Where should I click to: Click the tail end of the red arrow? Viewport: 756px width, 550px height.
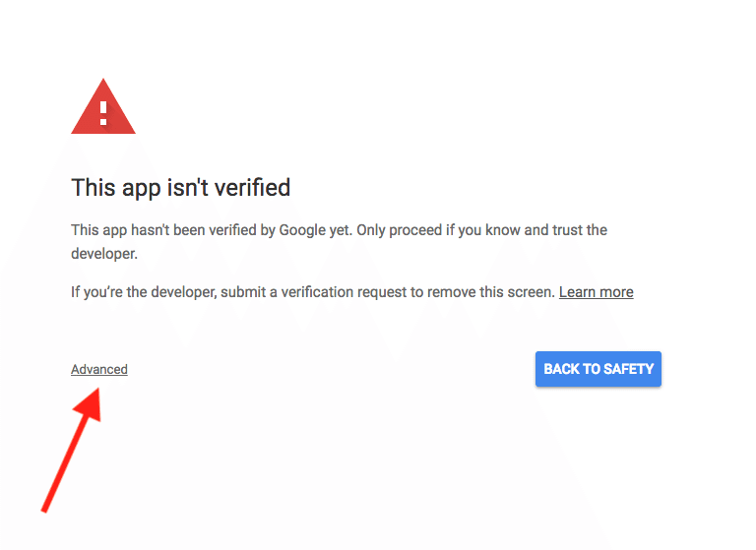tap(44, 509)
